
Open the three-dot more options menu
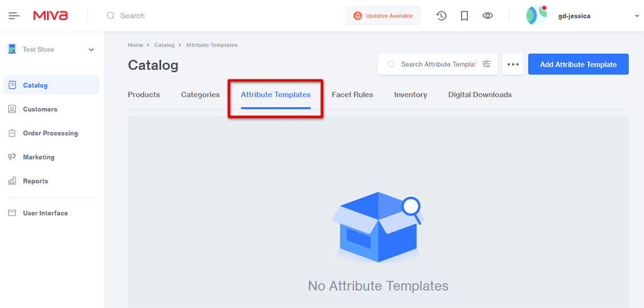pos(513,64)
